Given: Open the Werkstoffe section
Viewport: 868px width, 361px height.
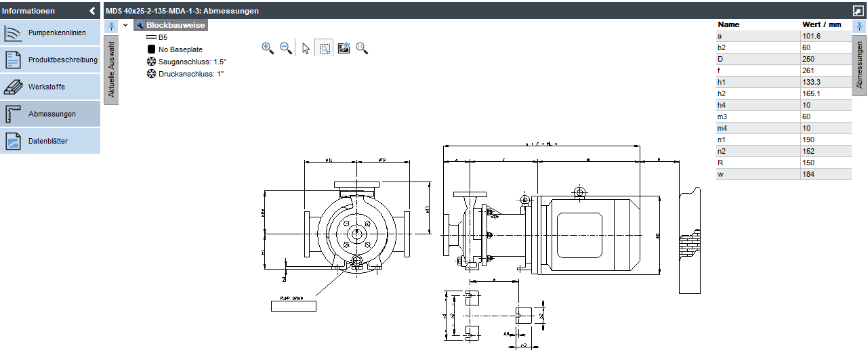Looking at the screenshot, I should (50, 87).
